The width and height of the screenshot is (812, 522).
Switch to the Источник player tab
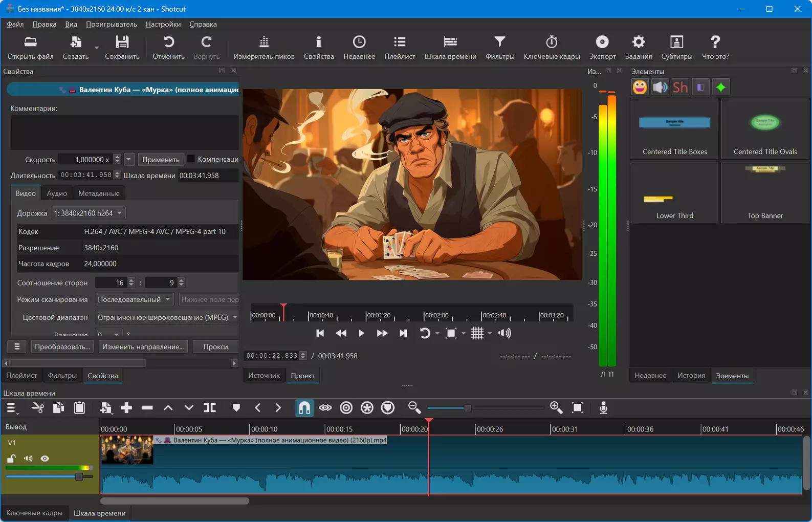(264, 376)
